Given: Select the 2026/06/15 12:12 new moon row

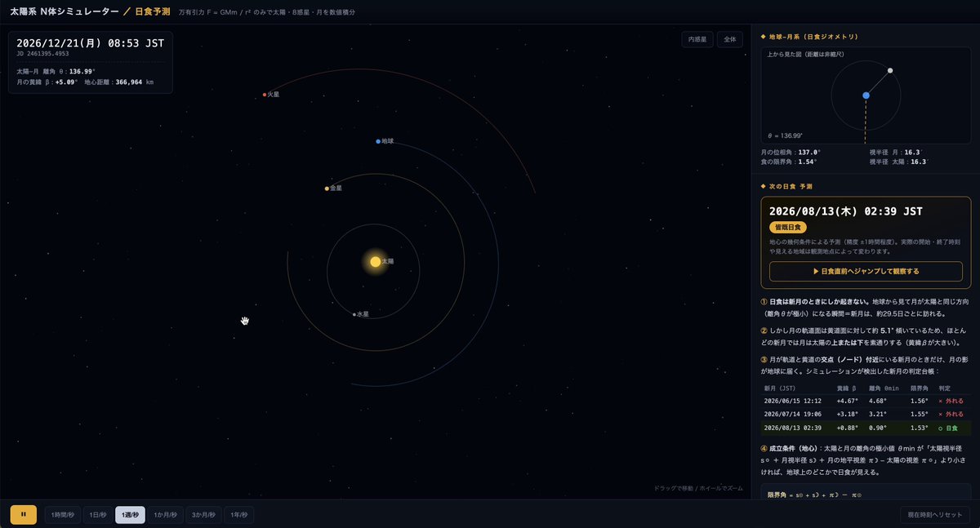Looking at the screenshot, I should (x=866, y=402).
